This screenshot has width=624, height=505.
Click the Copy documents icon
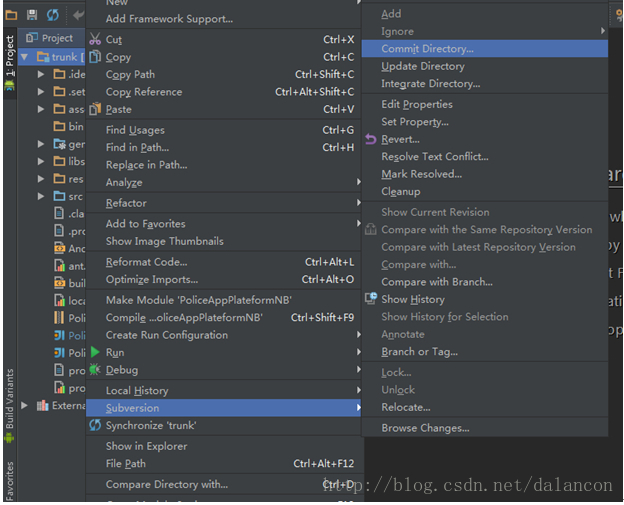point(95,57)
